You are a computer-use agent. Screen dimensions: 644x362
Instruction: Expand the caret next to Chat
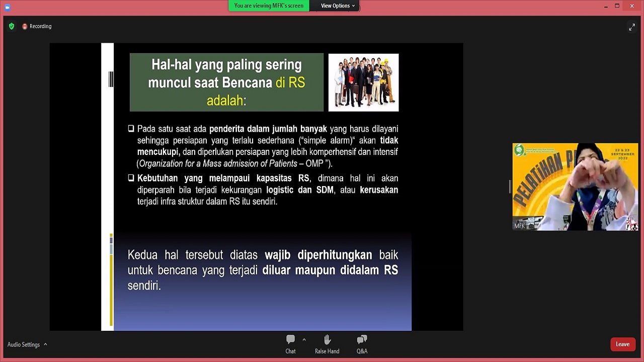coord(304,340)
